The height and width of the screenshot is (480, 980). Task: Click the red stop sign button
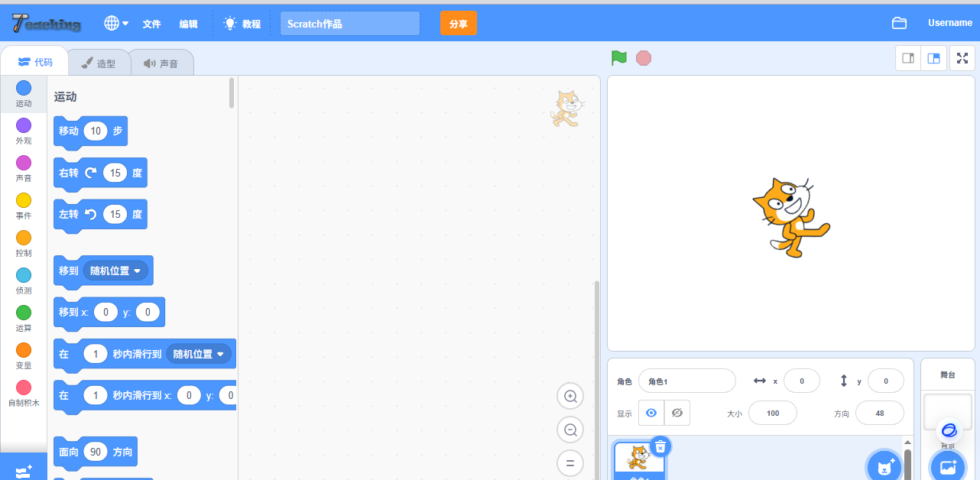(x=644, y=58)
